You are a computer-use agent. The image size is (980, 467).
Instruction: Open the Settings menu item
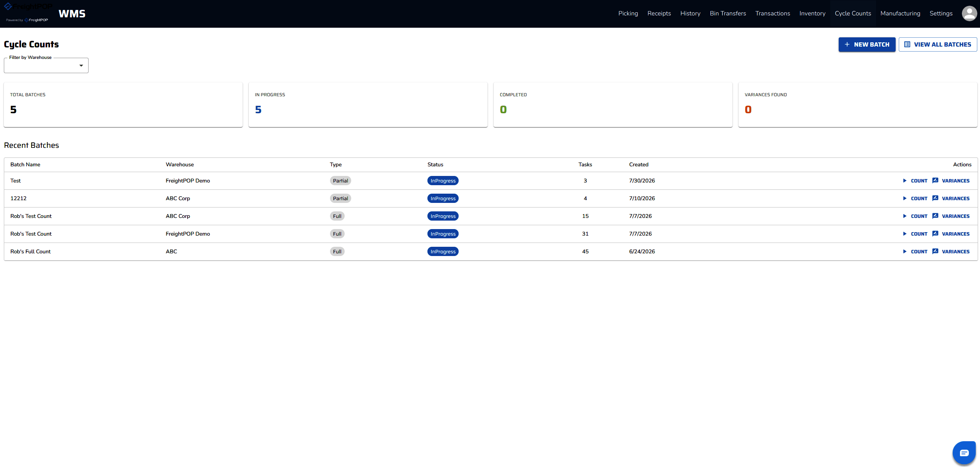[941, 13]
